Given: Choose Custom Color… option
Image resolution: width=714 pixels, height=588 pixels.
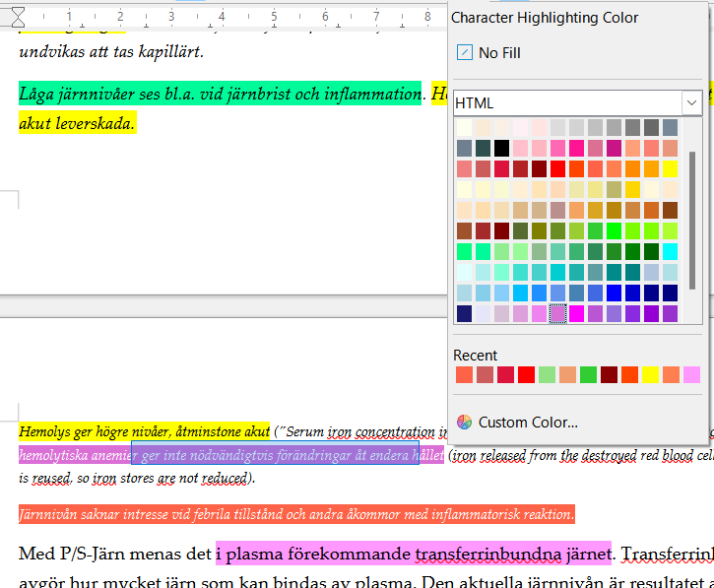Looking at the screenshot, I should point(517,423).
